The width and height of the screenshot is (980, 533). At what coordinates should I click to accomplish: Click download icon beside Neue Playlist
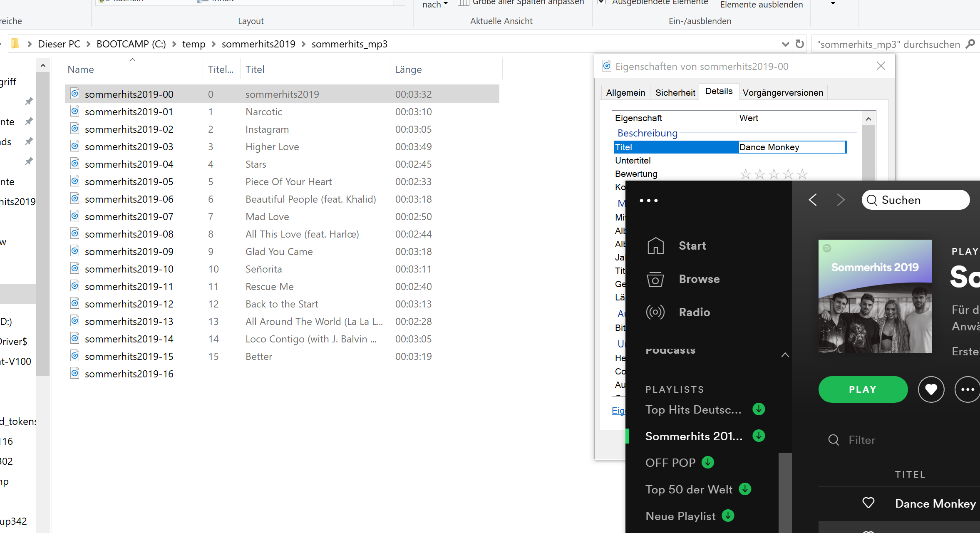(x=728, y=516)
